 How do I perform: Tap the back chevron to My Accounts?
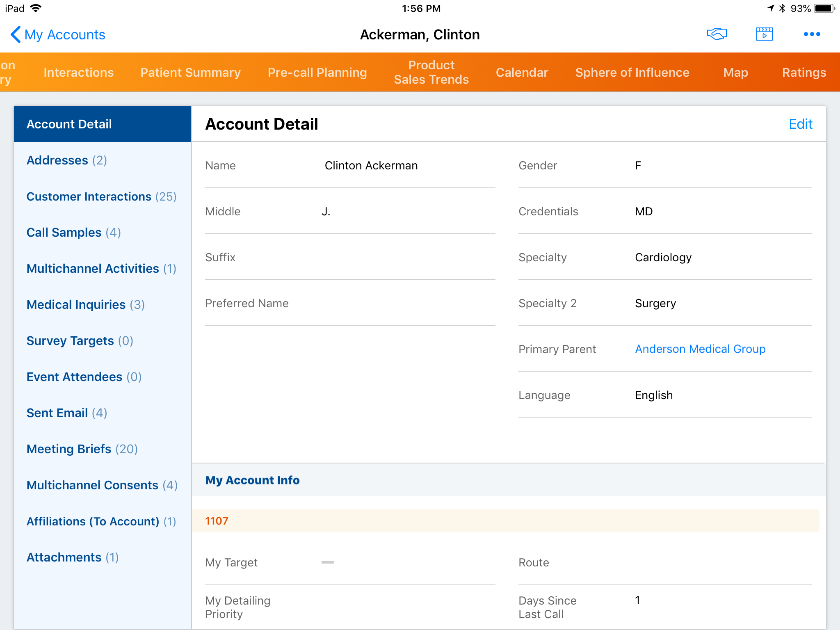[16, 34]
